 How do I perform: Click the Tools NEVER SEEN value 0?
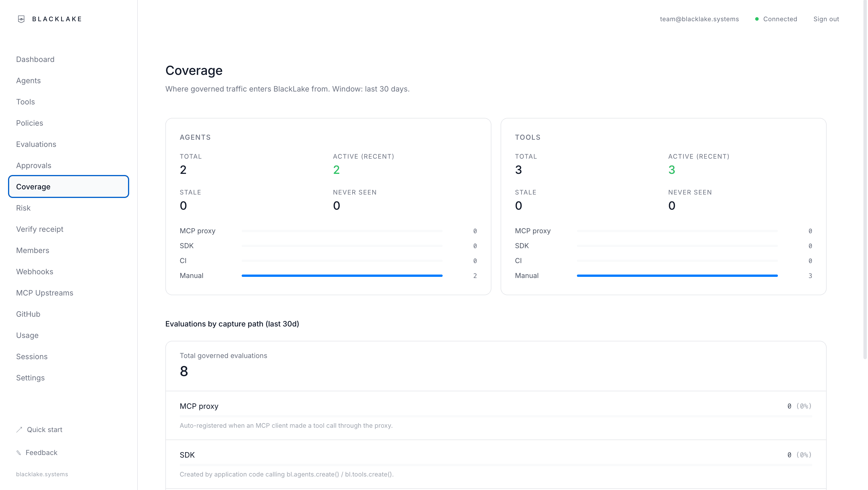(x=672, y=206)
